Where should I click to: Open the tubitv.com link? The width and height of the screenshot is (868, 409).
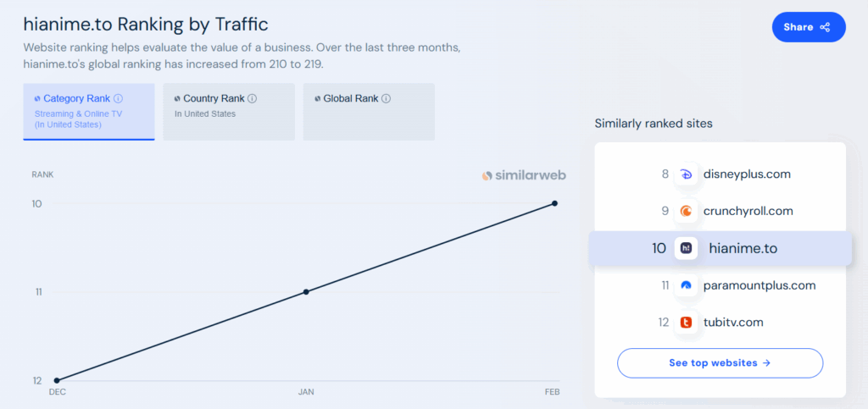tap(733, 322)
